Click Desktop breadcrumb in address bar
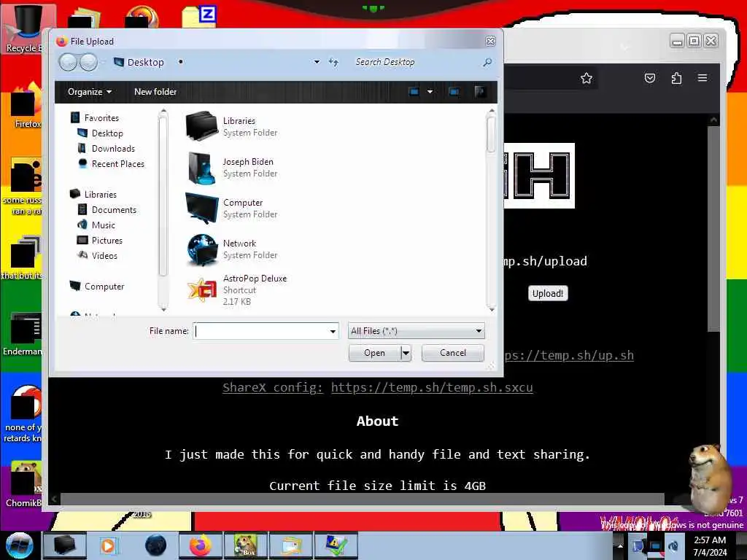Screen dimensions: 747x560 145,63
